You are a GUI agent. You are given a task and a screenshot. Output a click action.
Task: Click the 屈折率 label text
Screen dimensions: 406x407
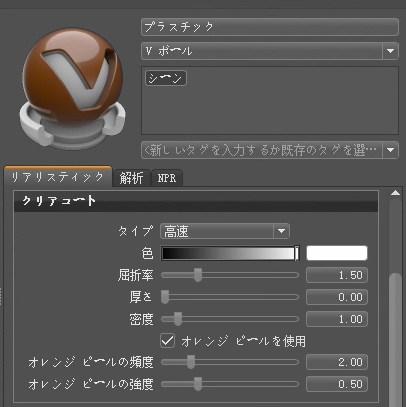coord(136,275)
